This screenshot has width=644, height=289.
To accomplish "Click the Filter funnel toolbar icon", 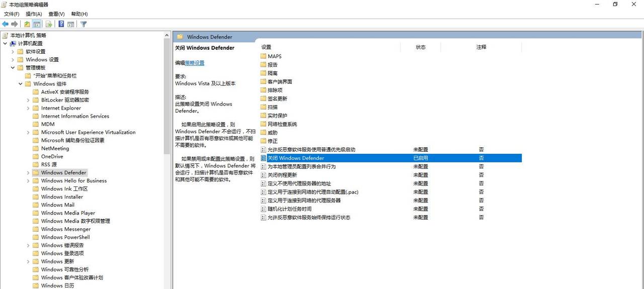I will click(84, 24).
